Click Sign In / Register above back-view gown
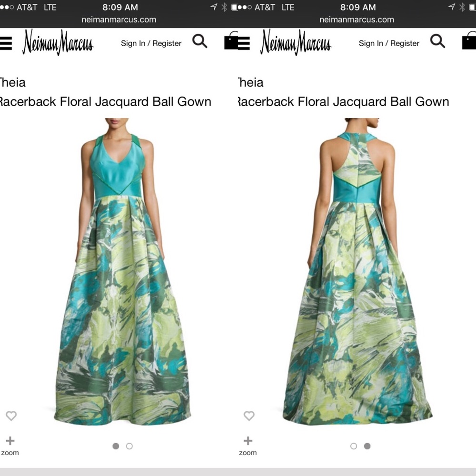The width and height of the screenshot is (476, 476). [389, 43]
